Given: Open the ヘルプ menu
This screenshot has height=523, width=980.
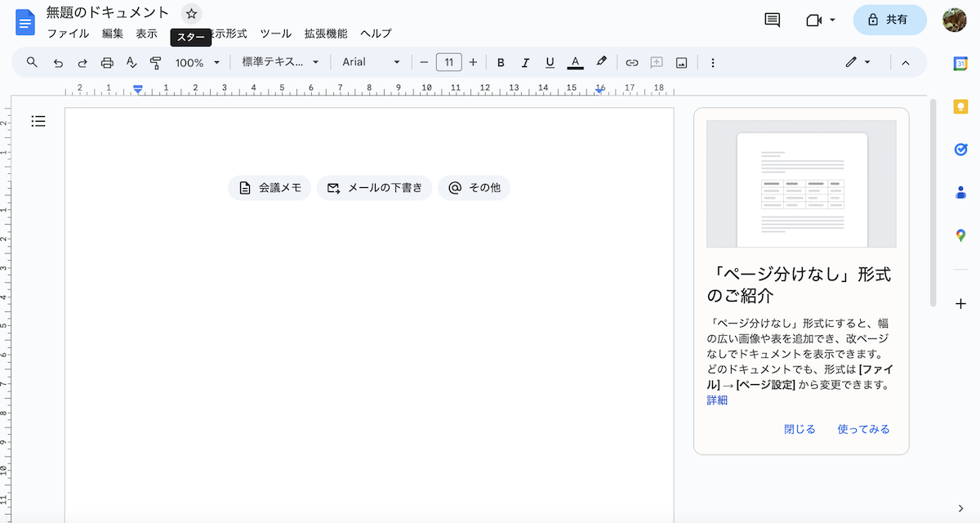Looking at the screenshot, I should click(x=376, y=34).
